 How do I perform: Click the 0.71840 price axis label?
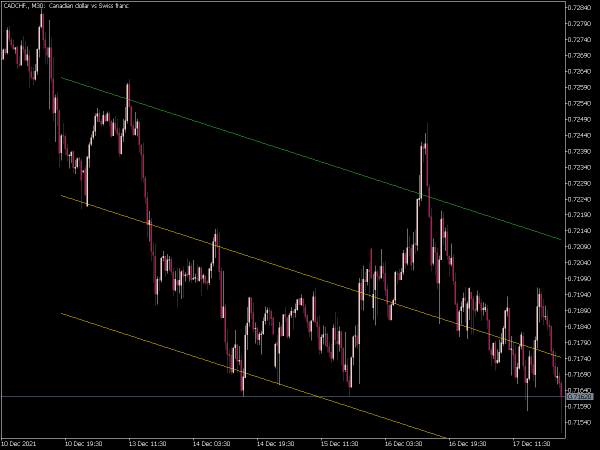[x=579, y=326]
